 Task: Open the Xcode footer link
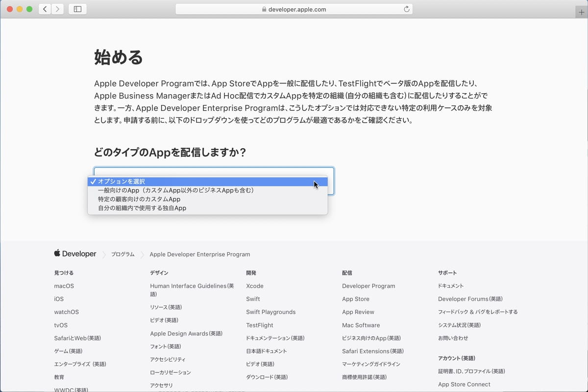coord(255,286)
